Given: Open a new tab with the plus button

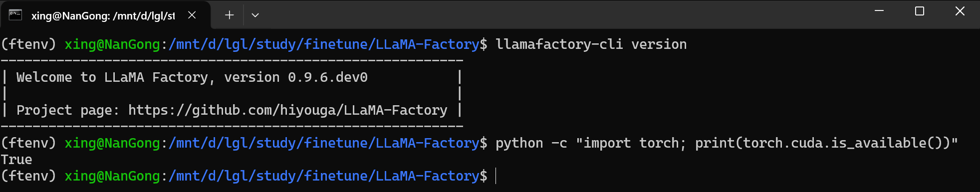Looking at the screenshot, I should [x=229, y=15].
